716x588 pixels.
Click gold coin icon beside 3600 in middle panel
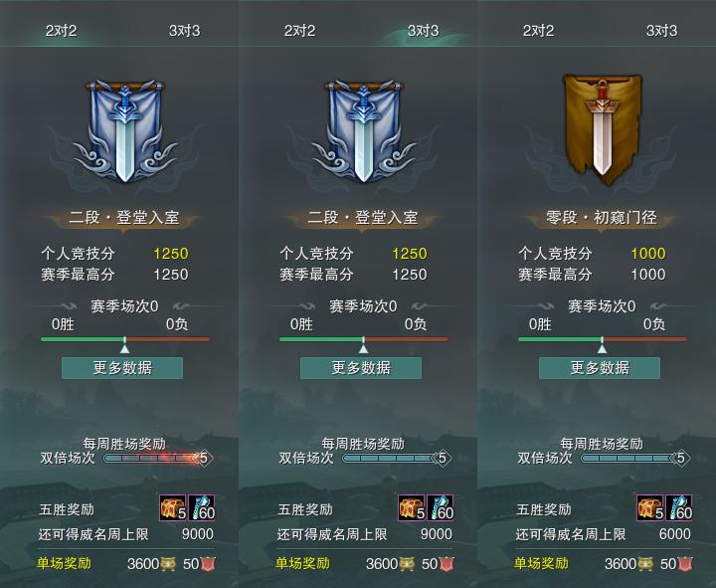(407, 564)
